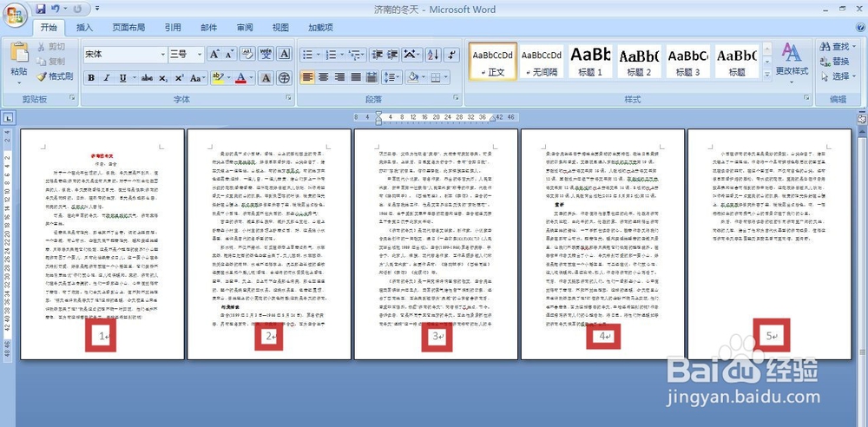Image resolution: width=868 pixels, height=427 pixels.
Task: Toggle italic formatting
Action: (107, 78)
